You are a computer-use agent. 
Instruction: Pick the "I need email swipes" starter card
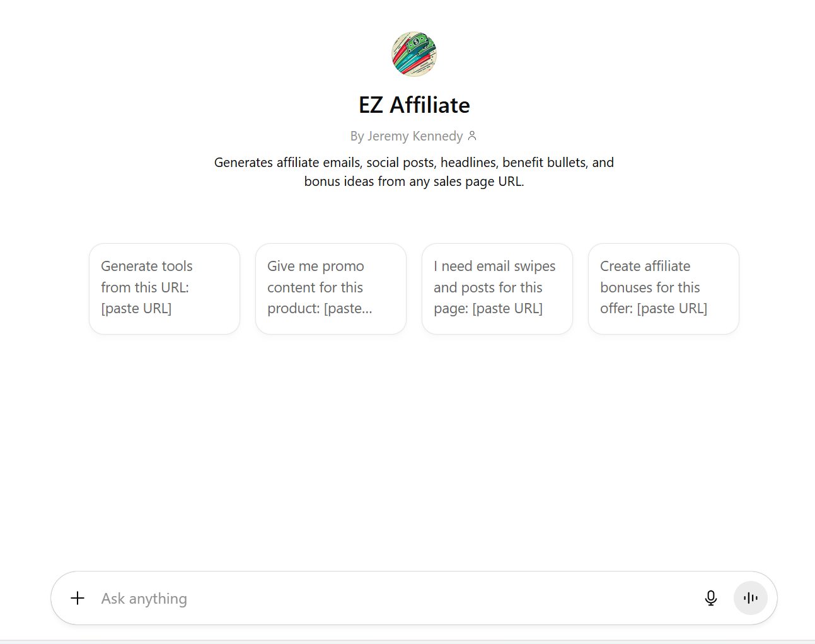tap(497, 288)
